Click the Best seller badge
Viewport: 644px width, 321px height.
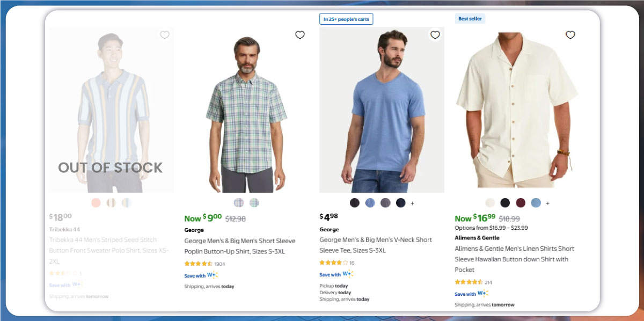(470, 19)
